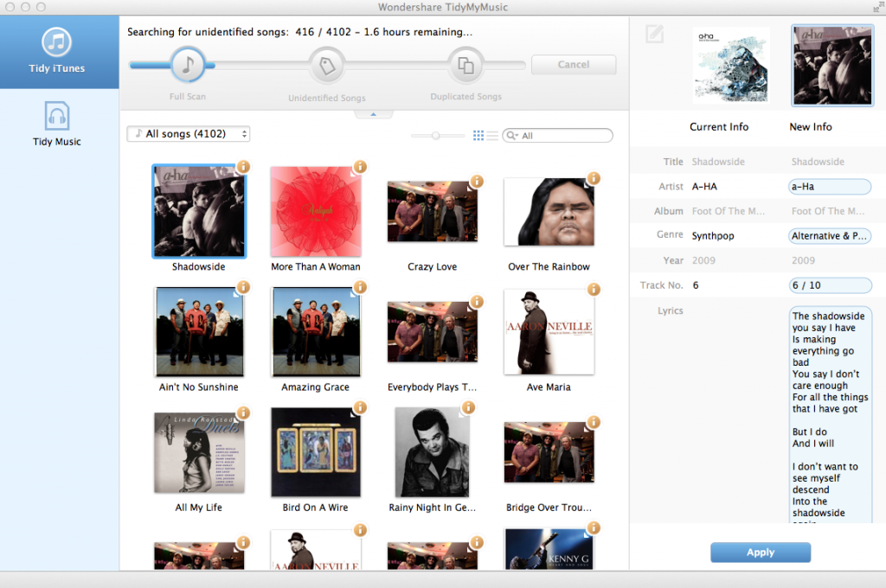The image size is (886, 588).
Task: Click the new Title value Shadowside
Action: point(818,162)
